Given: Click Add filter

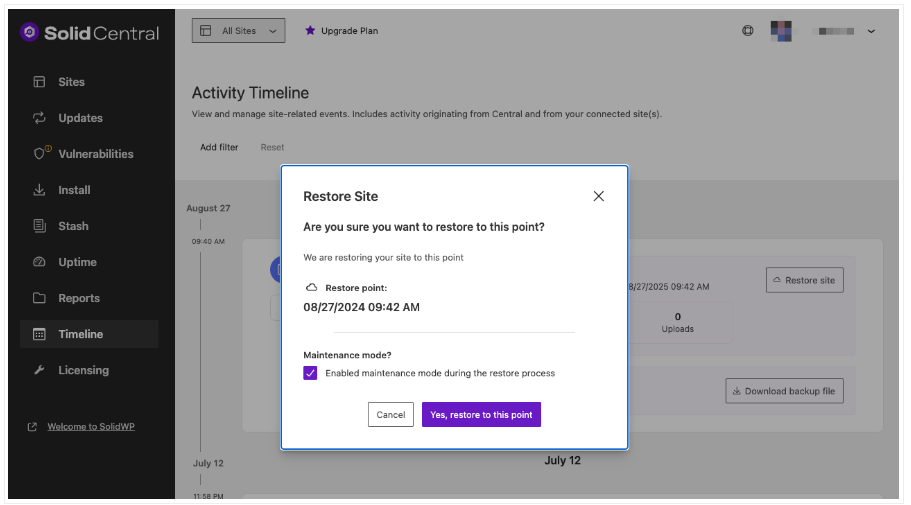Looking at the screenshot, I should point(219,148).
